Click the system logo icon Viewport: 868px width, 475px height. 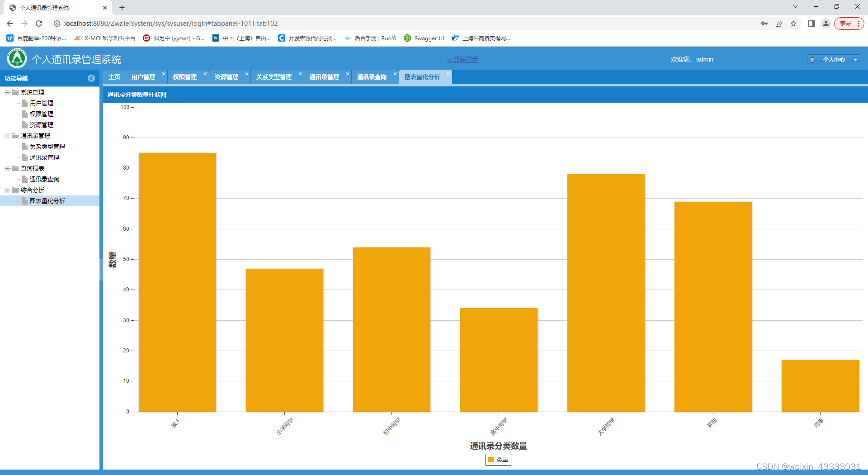17,59
